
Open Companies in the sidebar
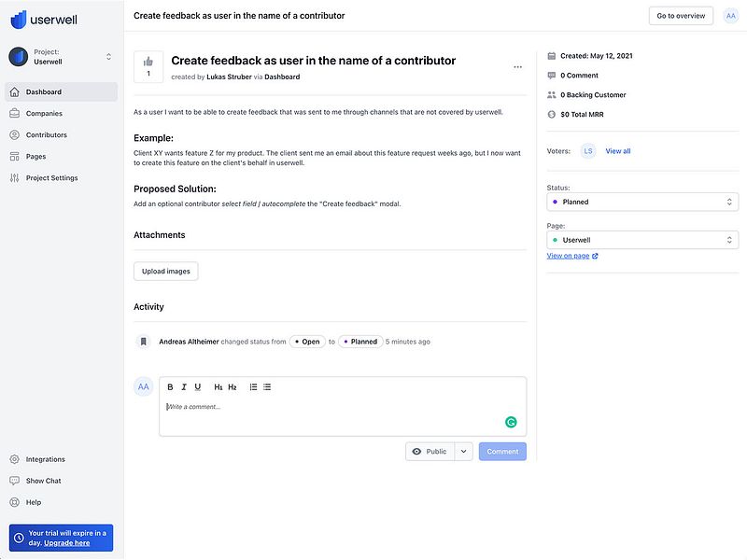[44, 114]
